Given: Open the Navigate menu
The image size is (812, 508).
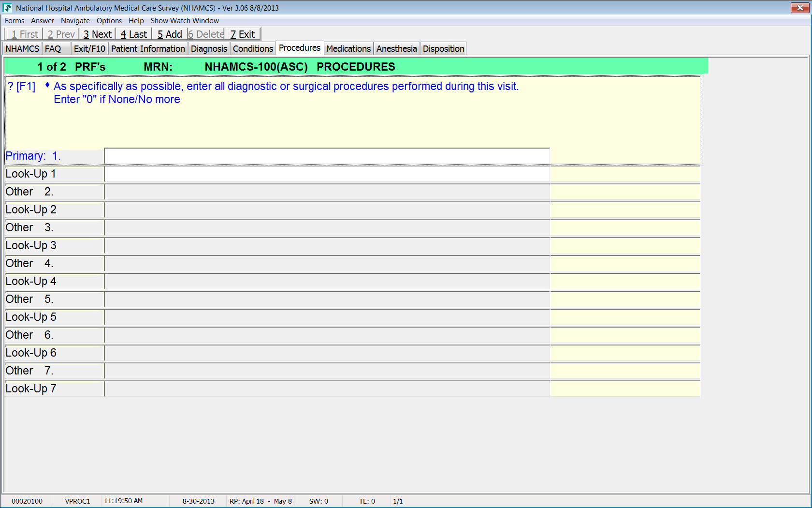Looking at the screenshot, I should point(75,21).
